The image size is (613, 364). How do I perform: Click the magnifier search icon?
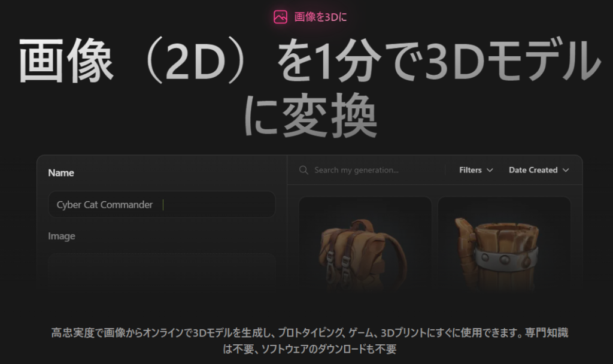coord(304,170)
